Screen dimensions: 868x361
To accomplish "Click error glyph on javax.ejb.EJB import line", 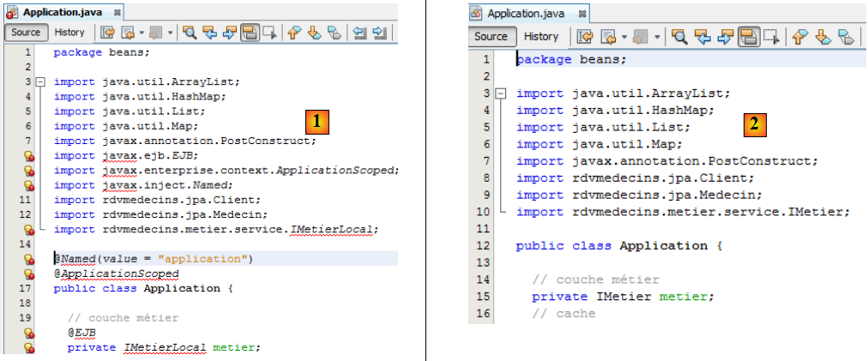I will (x=28, y=156).
